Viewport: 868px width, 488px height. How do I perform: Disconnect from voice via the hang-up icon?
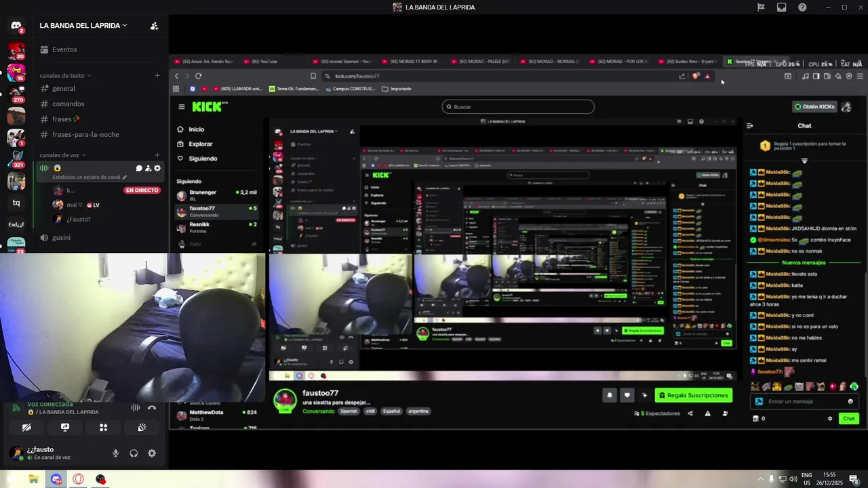pyautogui.click(x=152, y=407)
